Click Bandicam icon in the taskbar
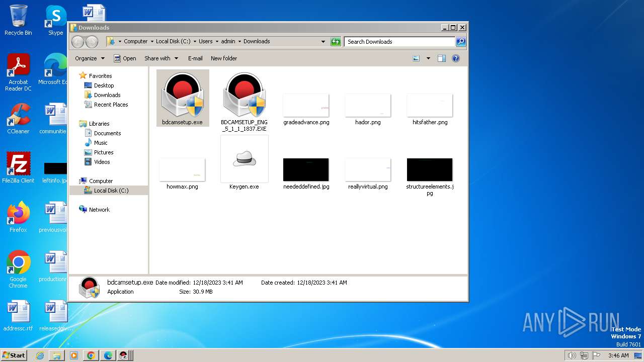This screenshot has width=644, height=362. (x=123, y=355)
